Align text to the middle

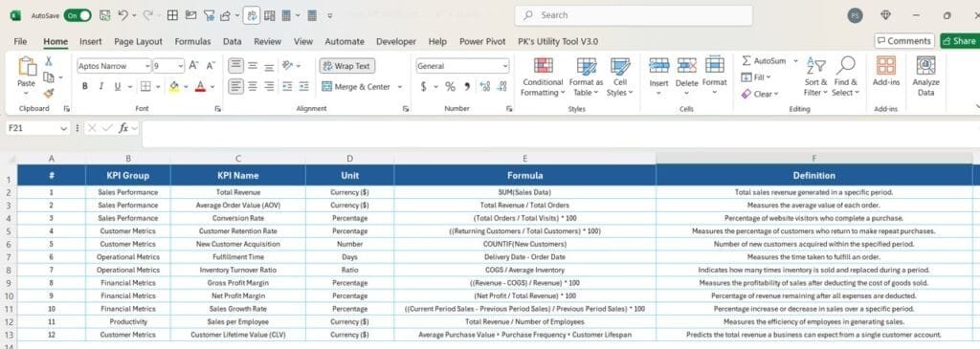coord(253,66)
